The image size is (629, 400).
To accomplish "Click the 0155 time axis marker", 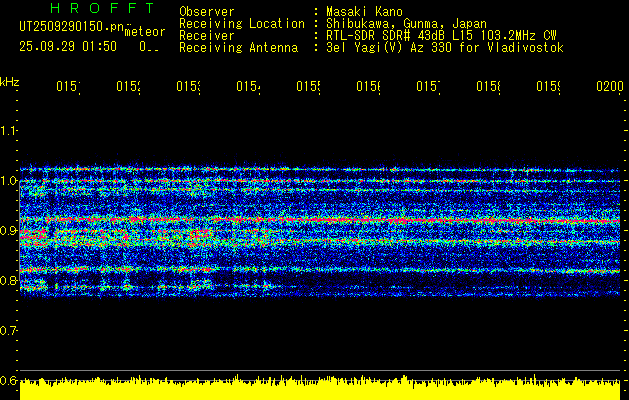I will coord(308,87).
